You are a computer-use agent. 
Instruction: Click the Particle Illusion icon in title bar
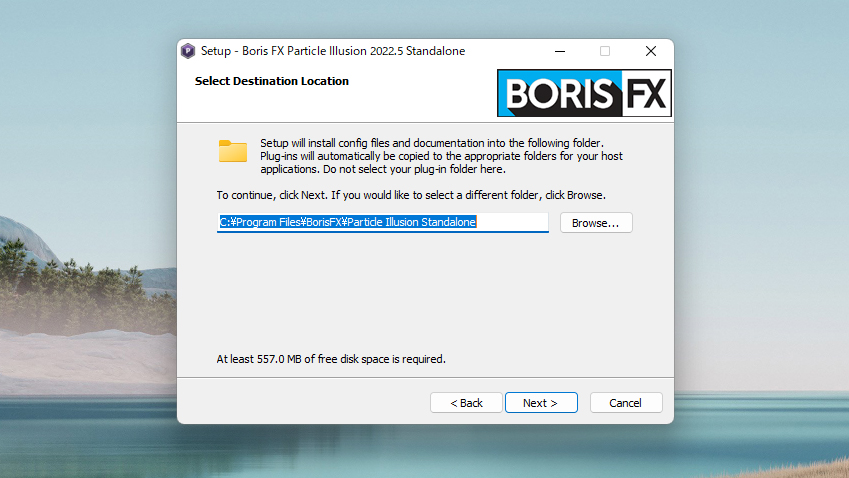pos(188,51)
